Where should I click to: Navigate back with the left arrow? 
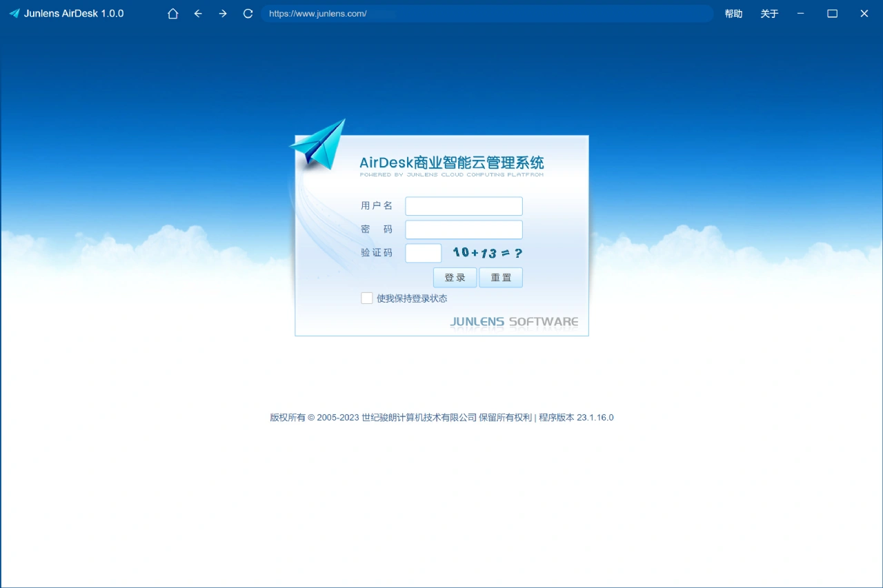click(x=198, y=14)
